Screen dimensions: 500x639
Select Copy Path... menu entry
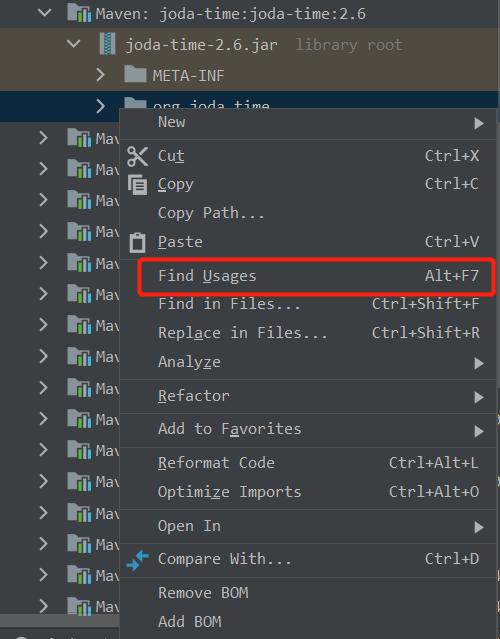pyautogui.click(x=308, y=213)
